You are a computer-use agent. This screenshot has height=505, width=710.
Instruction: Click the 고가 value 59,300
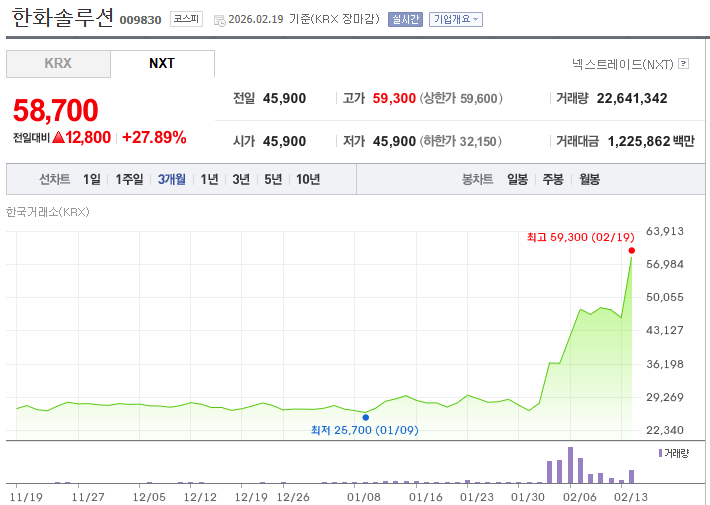point(394,98)
